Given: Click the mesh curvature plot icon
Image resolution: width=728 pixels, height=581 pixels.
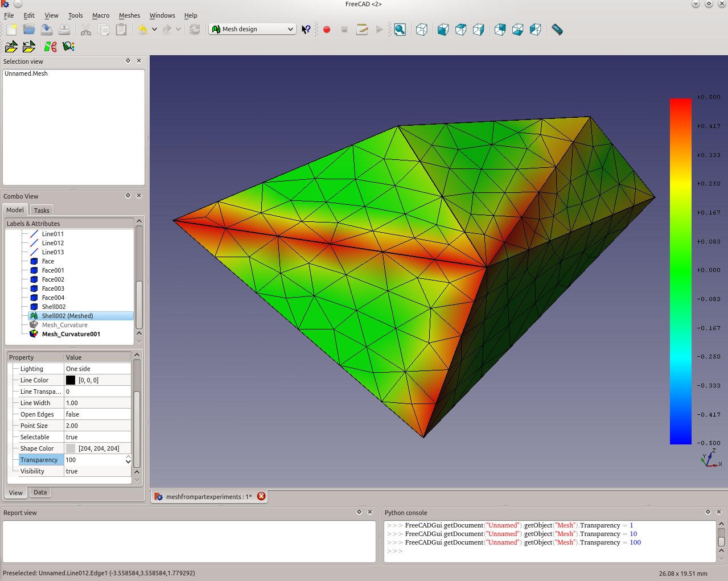Looking at the screenshot, I should point(68,47).
